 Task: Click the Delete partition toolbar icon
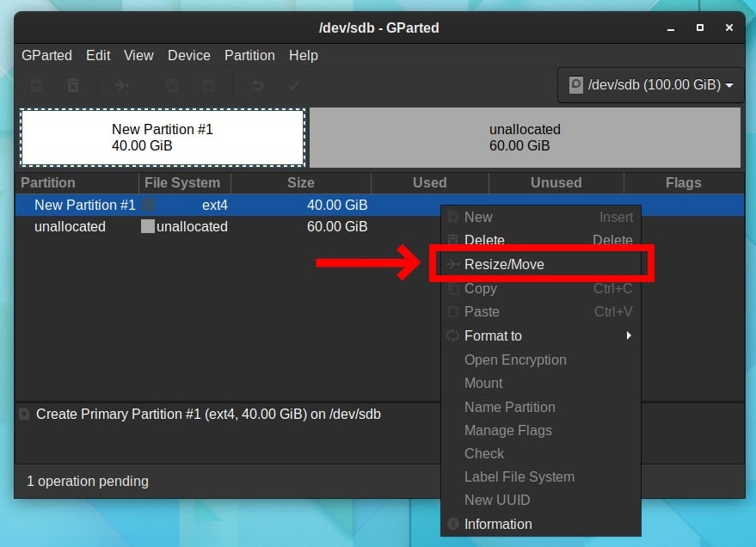click(x=73, y=86)
